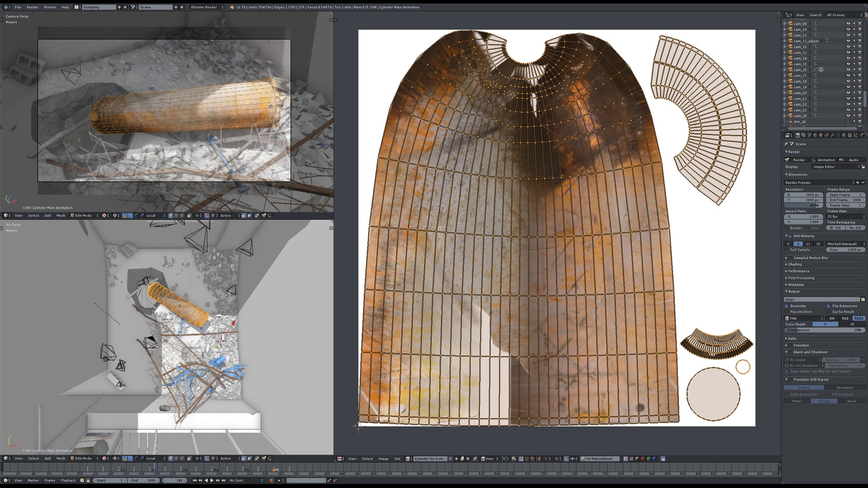Pin the image in the UV editor
Screen dimensions: 868x488
(475, 459)
